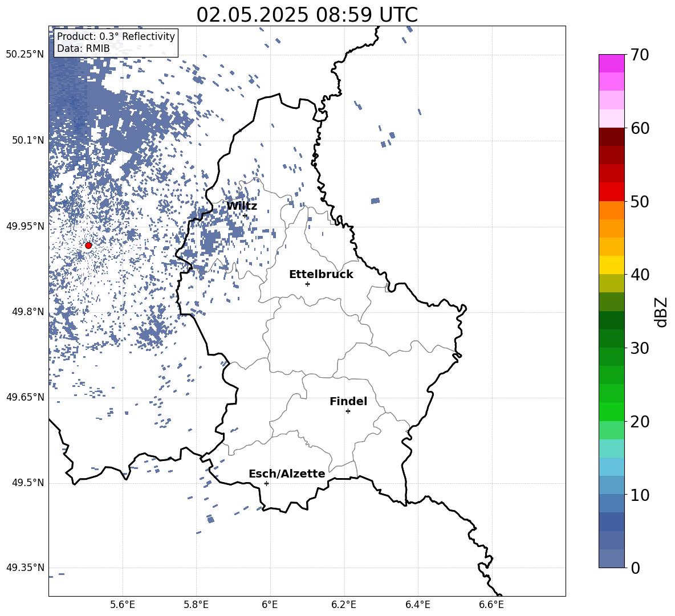Click the 5.6°E longitude label
Image resolution: width=675 pixels, height=616 pixels.
click(123, 605)
